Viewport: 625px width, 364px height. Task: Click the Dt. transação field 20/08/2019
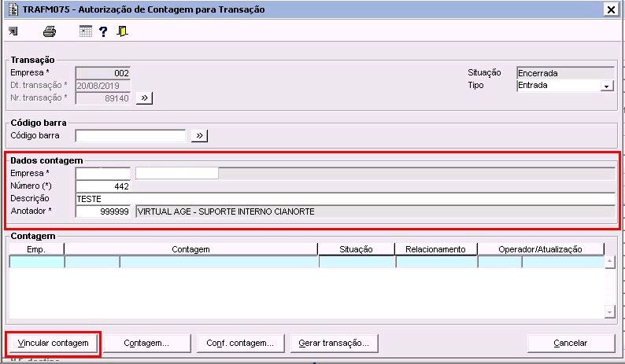(x=103, y=86)
